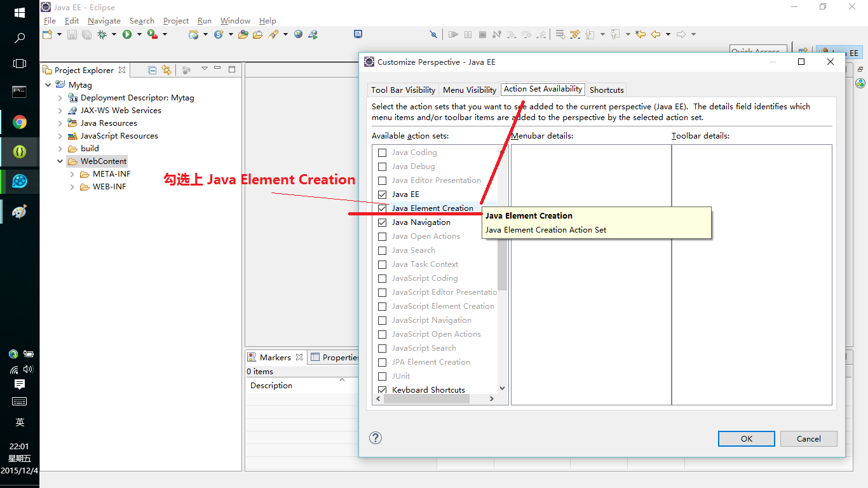Click the Step Over toolbar icon
This screenshot has width=868, height=488.
point(526,34)
